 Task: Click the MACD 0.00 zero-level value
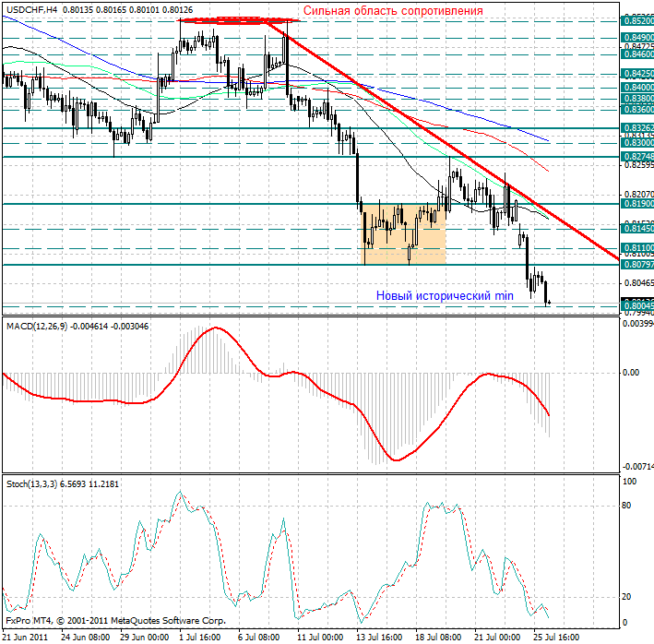[x=631, y=373]
